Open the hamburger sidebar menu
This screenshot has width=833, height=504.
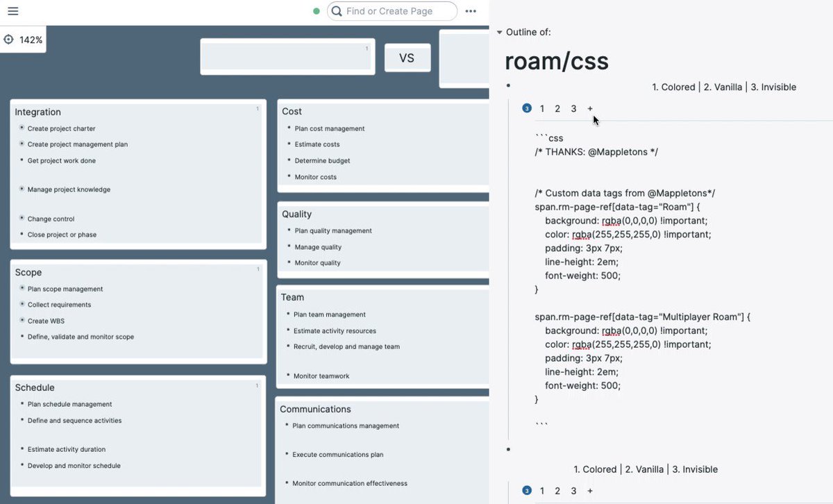point(12,11)
